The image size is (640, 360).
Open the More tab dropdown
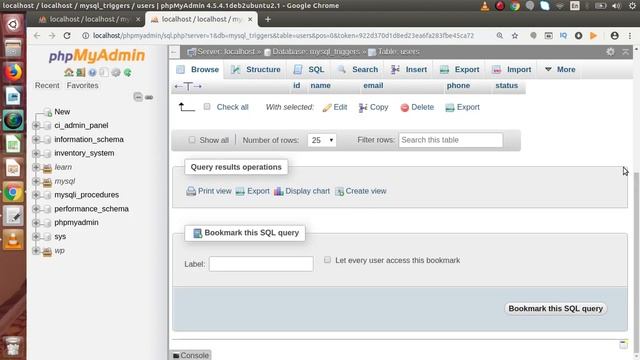(x=560, y=69)
